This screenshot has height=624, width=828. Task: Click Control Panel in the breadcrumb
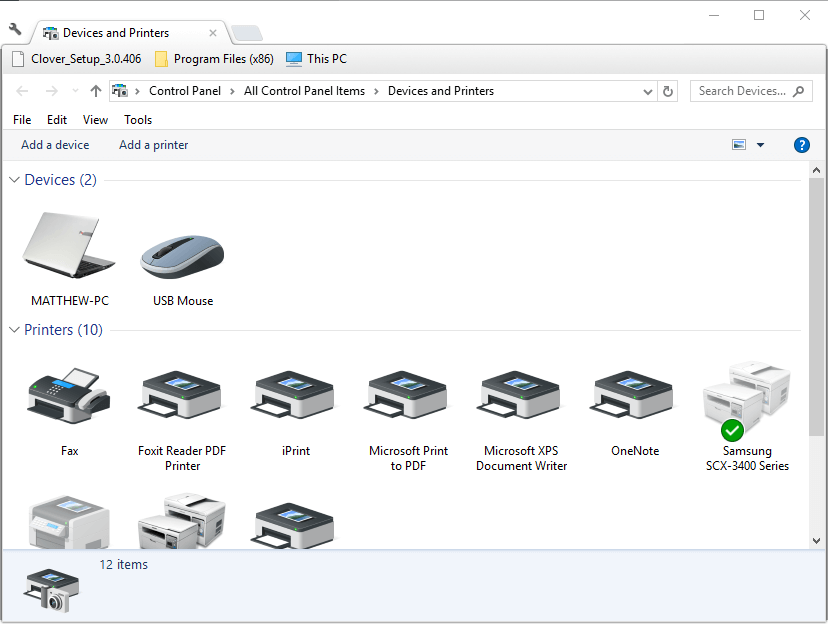(x=185, y=91)
